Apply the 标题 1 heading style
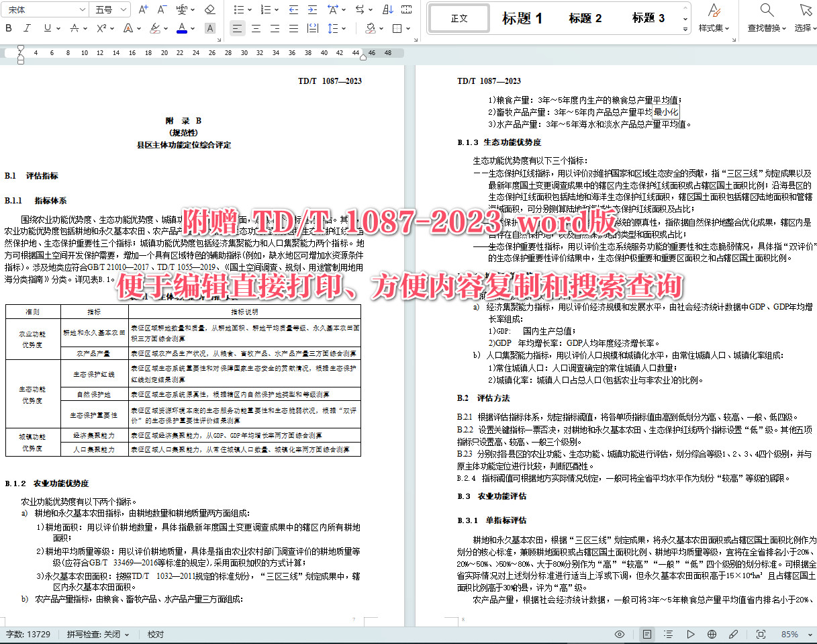Viewport: 817px width, 644px height. point(523,18)
